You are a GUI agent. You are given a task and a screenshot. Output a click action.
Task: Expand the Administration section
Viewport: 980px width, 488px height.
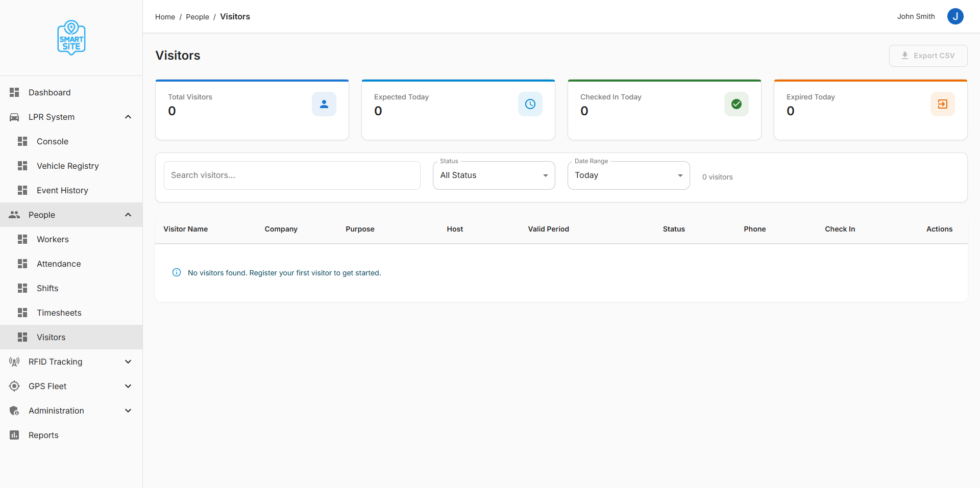128,410
